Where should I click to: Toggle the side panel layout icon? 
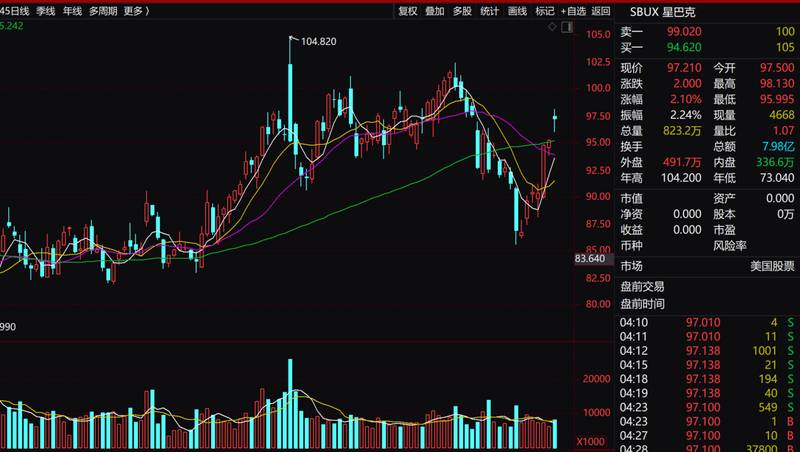[567, 27]
